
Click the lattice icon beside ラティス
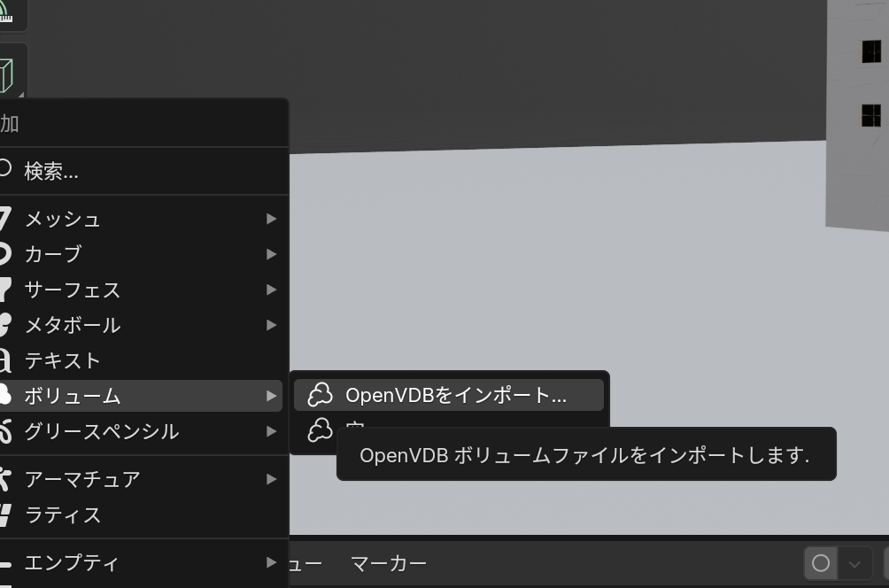(x=5, y=514)
